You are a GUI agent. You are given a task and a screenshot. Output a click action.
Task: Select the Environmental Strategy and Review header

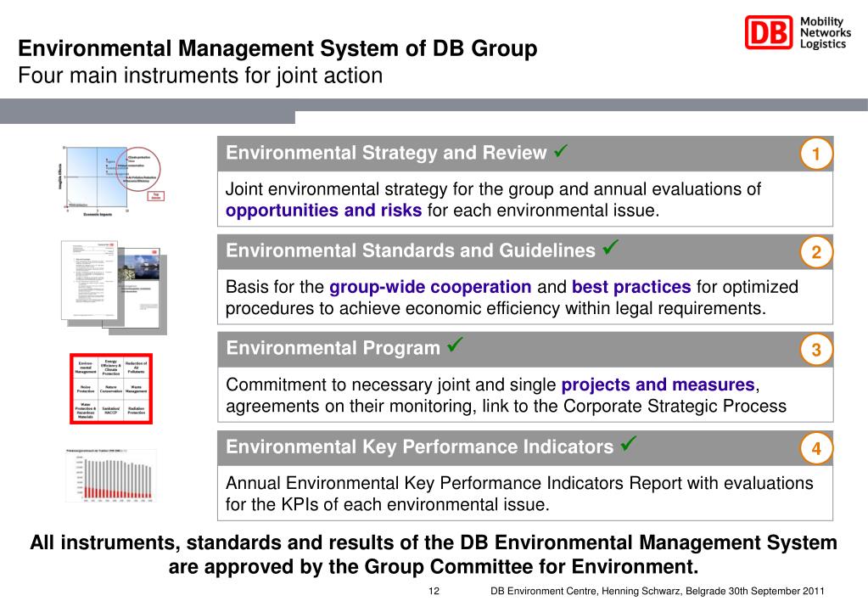click(524, 154)
